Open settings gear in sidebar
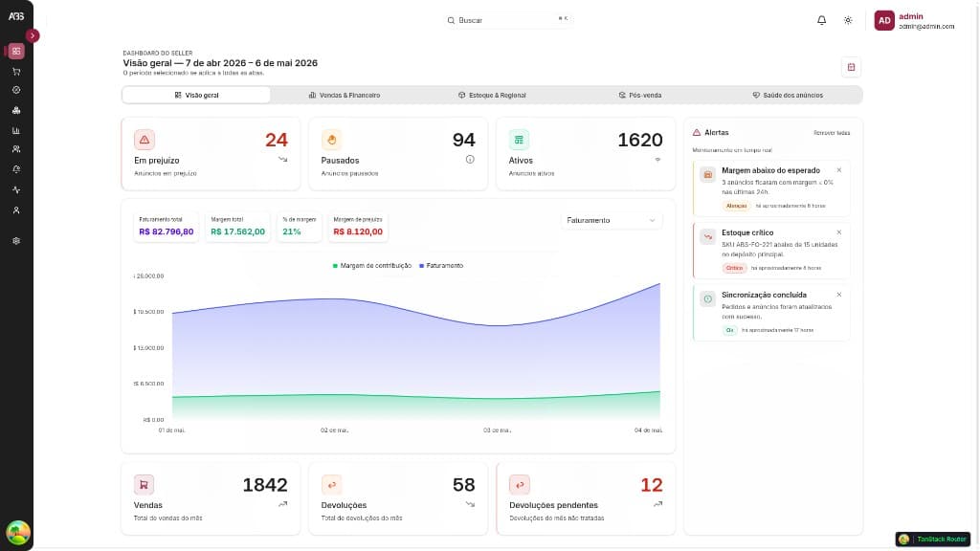980x551 pixels. (16, 240)
